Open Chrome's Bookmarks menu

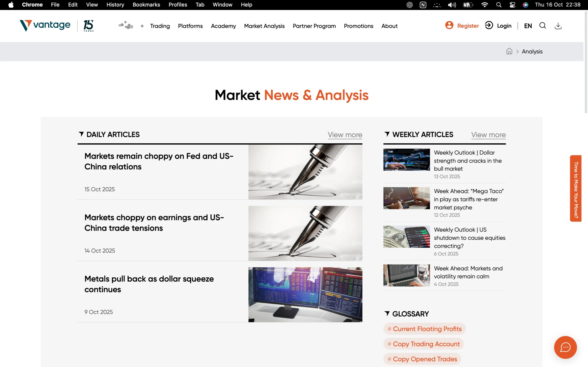tap(146, 5)
